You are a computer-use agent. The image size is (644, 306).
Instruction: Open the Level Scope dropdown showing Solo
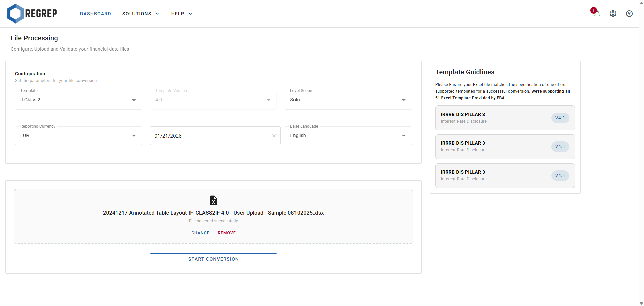tap(404, 100)
